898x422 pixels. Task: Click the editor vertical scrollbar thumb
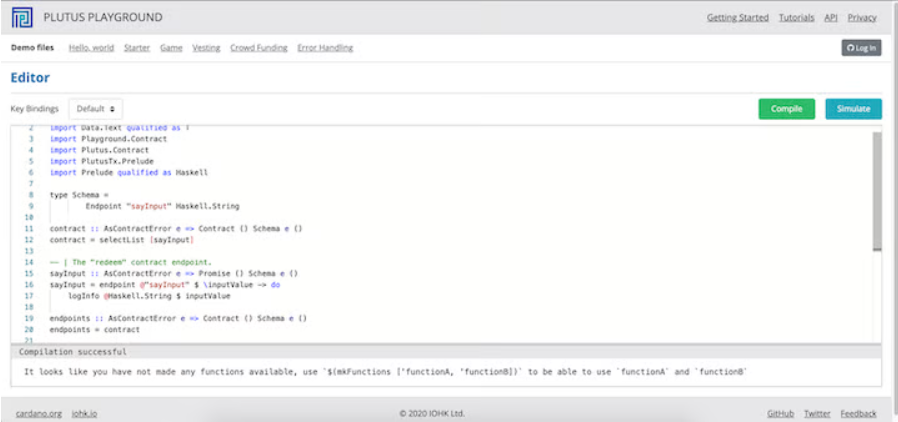[x=877, y=191]
